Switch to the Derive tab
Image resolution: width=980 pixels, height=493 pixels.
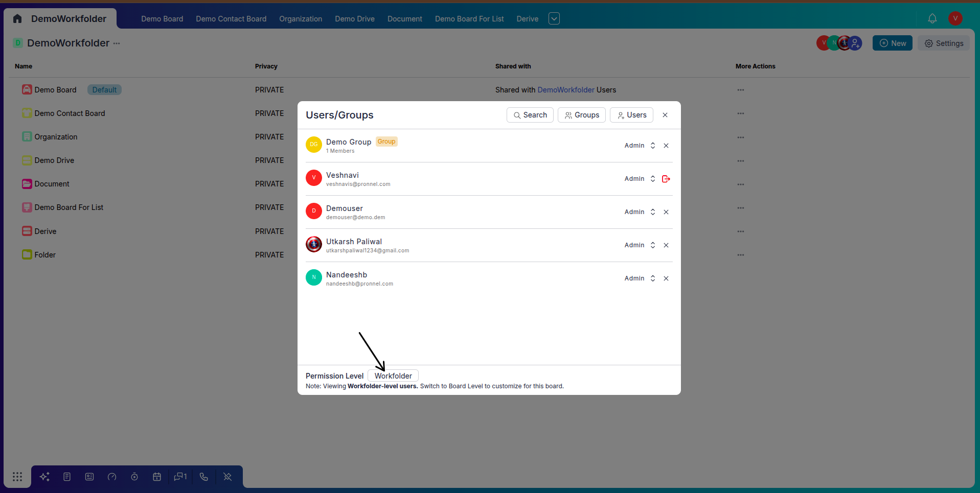(528, 19)
